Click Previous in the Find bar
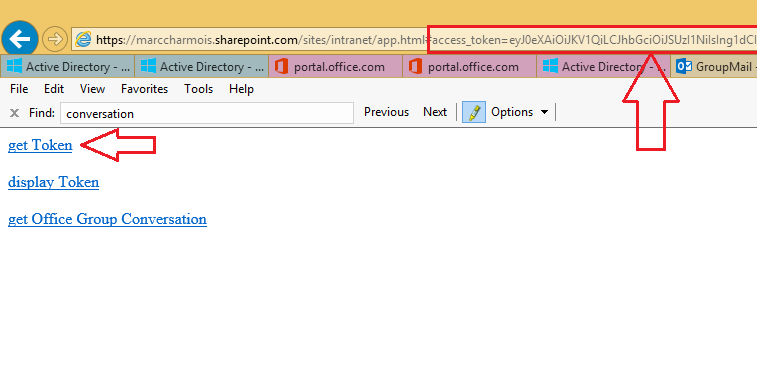Viewport: 757px width, 371px height. pyautogui.click(x=386, y=112)
